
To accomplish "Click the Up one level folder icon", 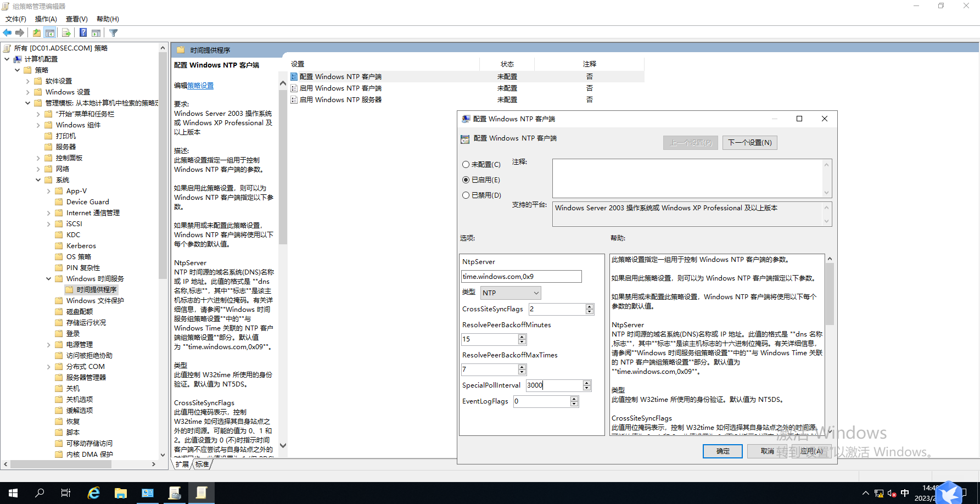I will click(36, 33).
